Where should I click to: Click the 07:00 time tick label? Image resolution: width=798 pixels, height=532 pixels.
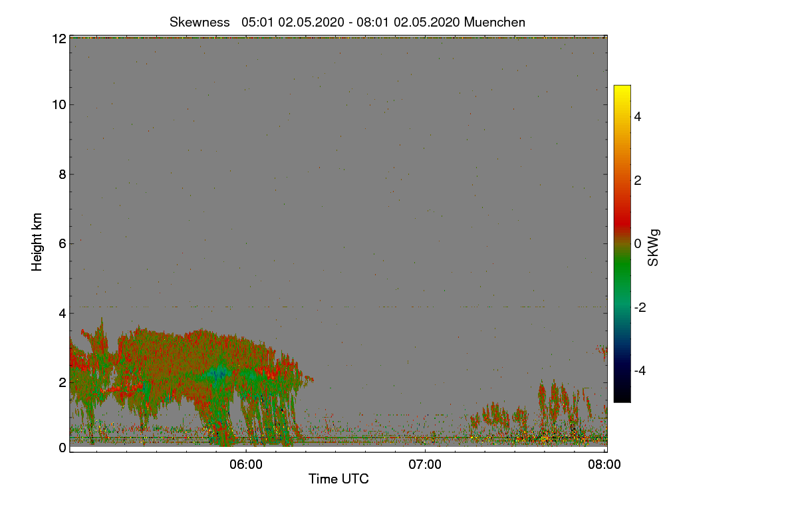(x=425, y=465)
